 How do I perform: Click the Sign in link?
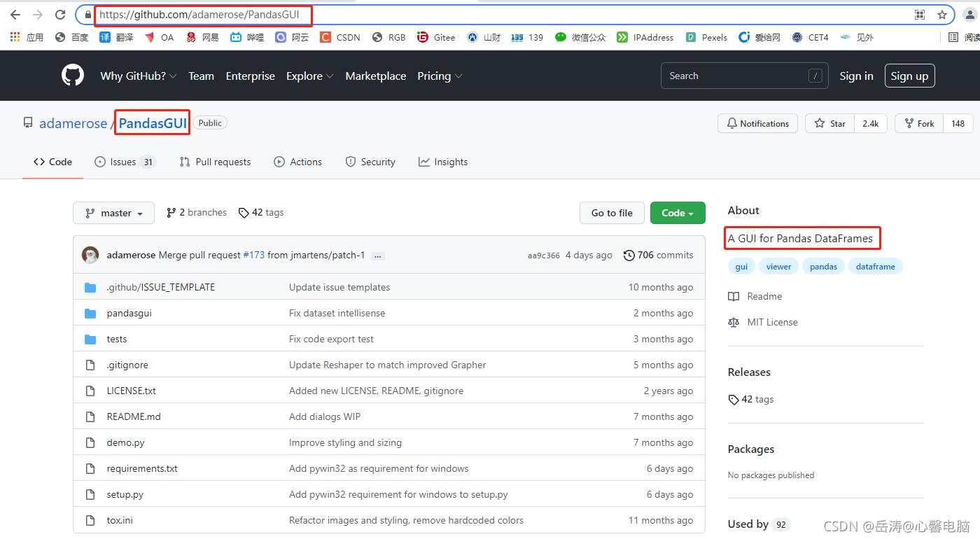tap(856, 76)
